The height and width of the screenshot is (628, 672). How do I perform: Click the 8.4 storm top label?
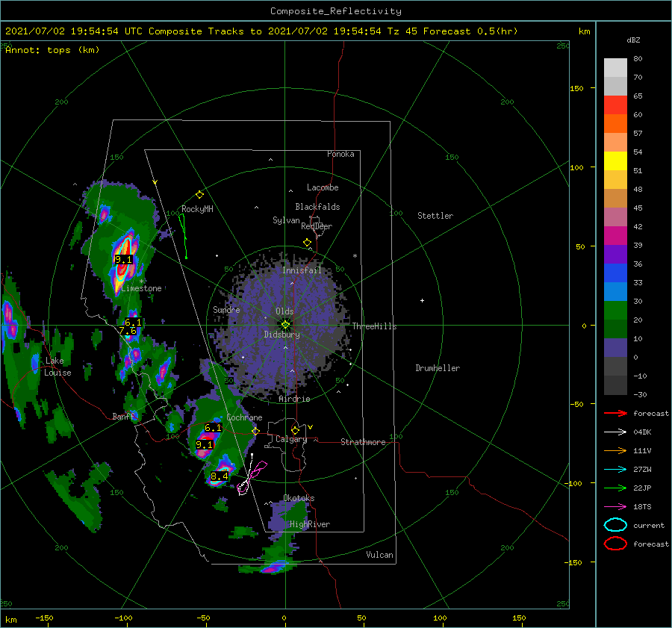tap(219, 476)
